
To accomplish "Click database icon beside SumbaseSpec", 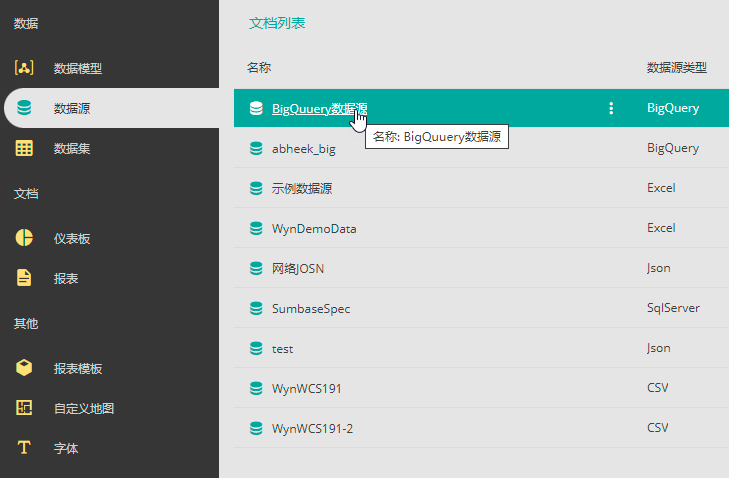I will [x=256, y=308].
